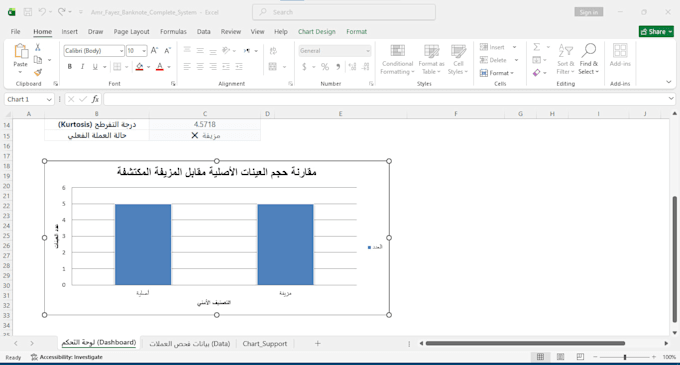Click Increase Decimal icon
Viewport: 680px width, 365px height.
[x=352, y=67]
